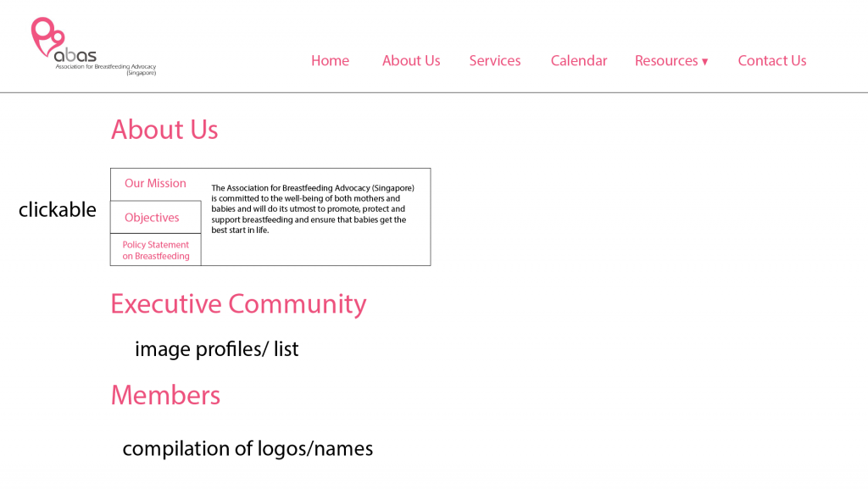Click the 'clickable' annotation label
The width and height of the screenshot is (868, 489).
pyautogui.click(x=58, y=210)
